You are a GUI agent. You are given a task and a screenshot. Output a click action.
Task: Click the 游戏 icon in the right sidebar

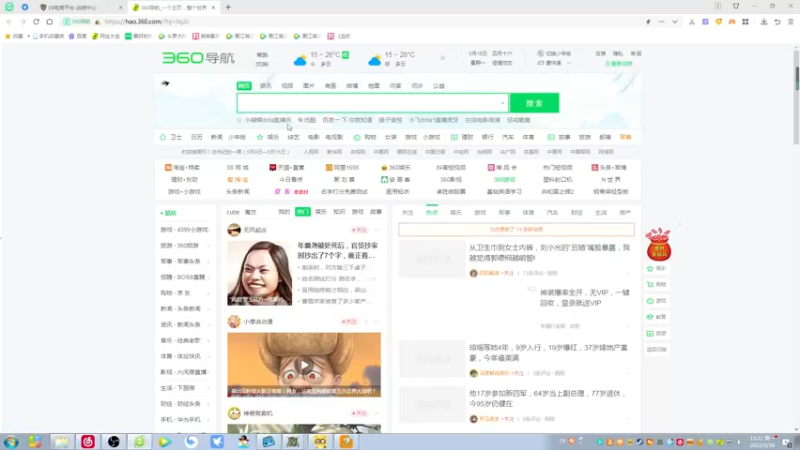pyautogui.click(x=650, y=301)
